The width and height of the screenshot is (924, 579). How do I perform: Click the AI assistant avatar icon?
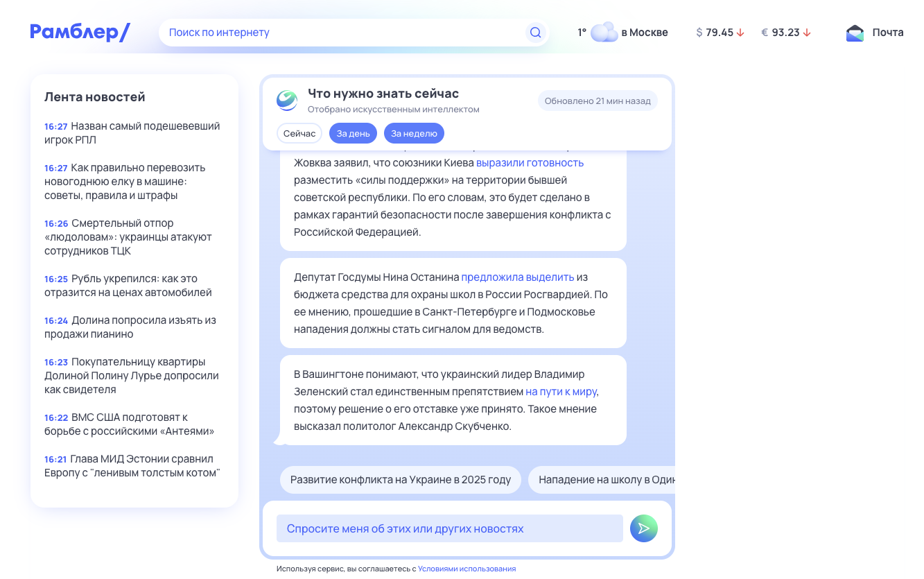[287, 100]
